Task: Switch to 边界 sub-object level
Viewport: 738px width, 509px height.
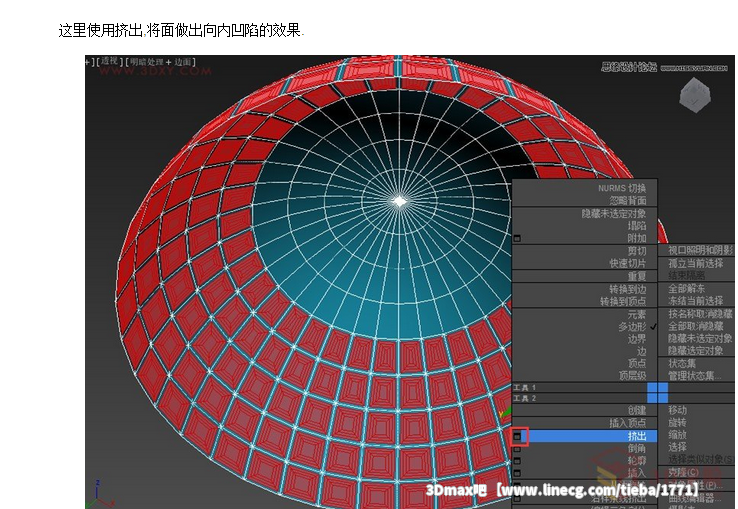Action: click(x=637, y=339)
